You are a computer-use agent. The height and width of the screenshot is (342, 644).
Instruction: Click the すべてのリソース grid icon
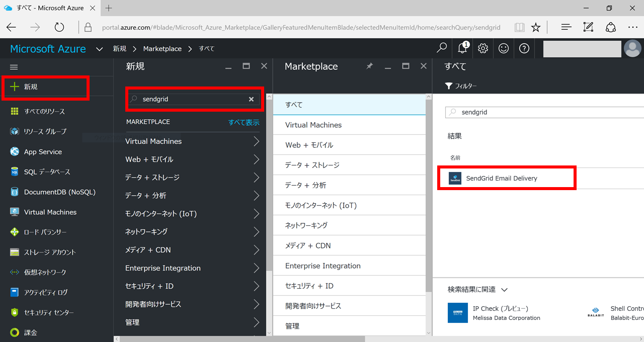coord(15,111)
